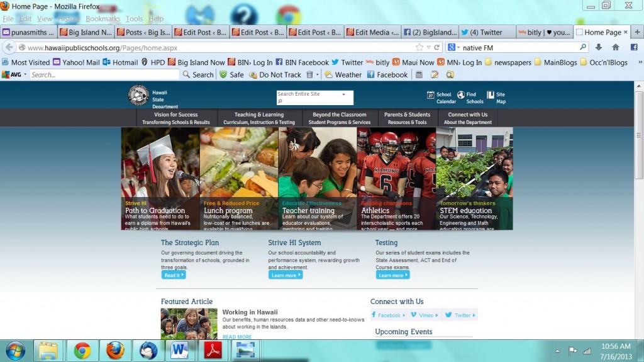Click the search magnifier in Google search box

(x=583, y=47)
